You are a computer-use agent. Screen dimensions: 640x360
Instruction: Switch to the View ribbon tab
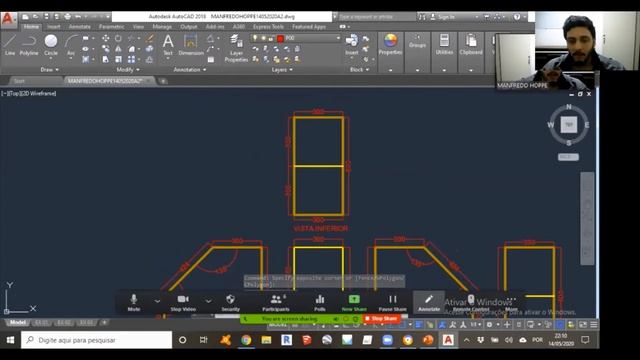(138, 27)
